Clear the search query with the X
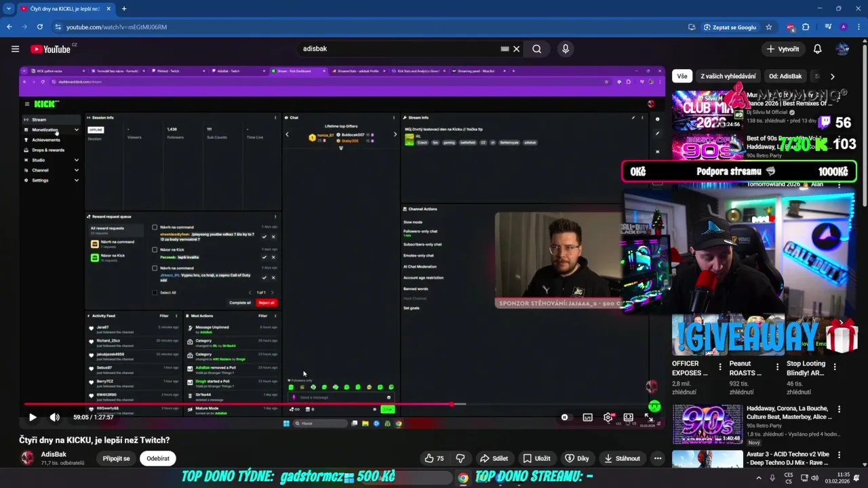868x488 pixels. point(516,49)
